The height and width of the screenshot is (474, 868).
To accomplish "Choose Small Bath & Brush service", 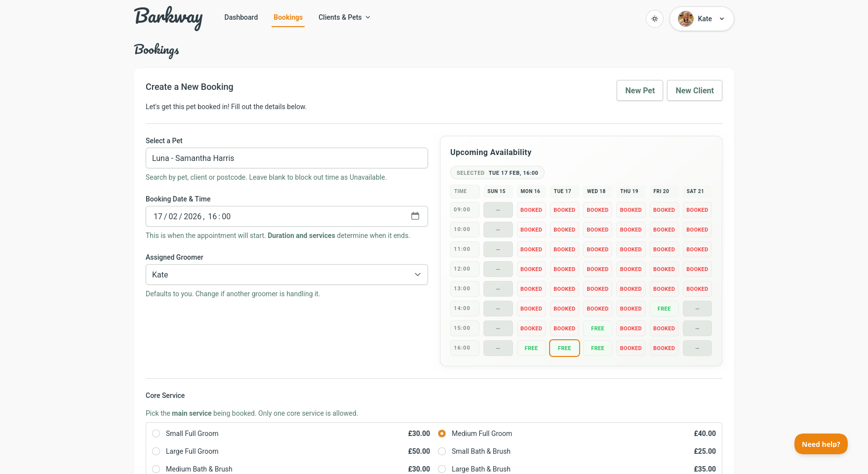I will tap(442, 451).
